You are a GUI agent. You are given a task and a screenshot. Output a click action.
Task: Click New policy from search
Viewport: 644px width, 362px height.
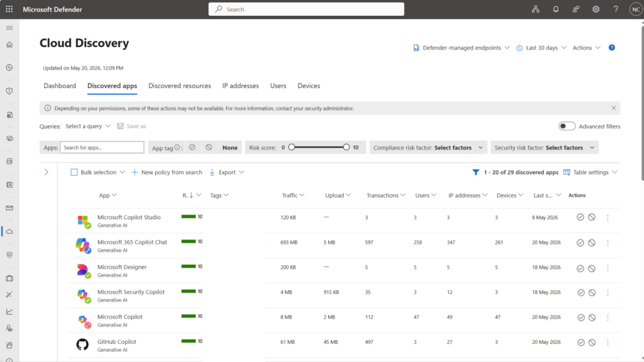click(x=167, y=172)
